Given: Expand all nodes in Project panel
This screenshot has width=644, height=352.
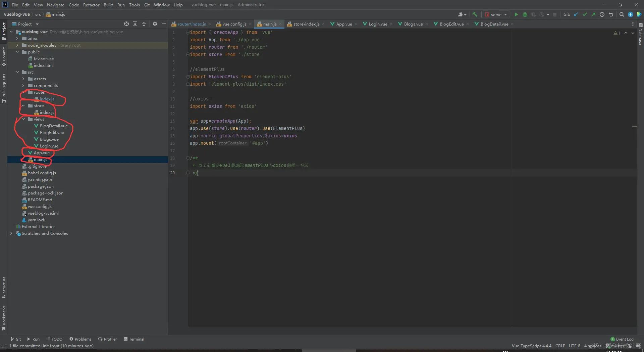Looking at the screenshot, I should click(x=135, y=24).
